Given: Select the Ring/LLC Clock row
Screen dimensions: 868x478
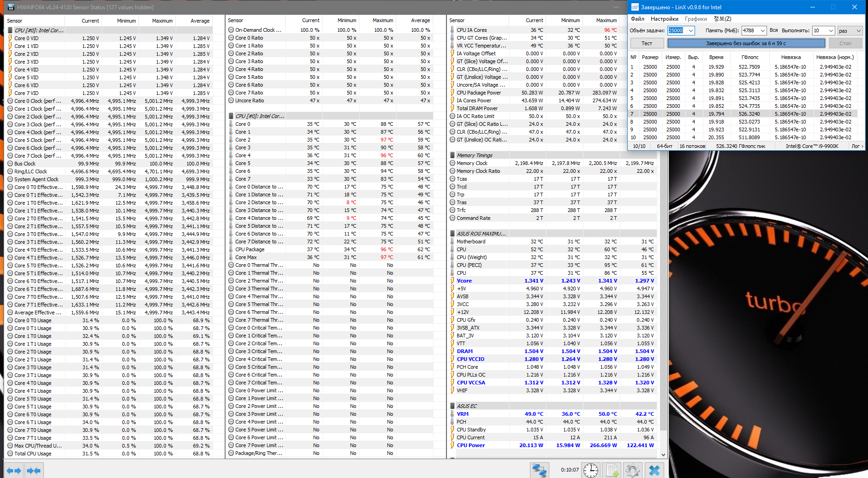Looking at the screenshot, I should pos(109,171).
